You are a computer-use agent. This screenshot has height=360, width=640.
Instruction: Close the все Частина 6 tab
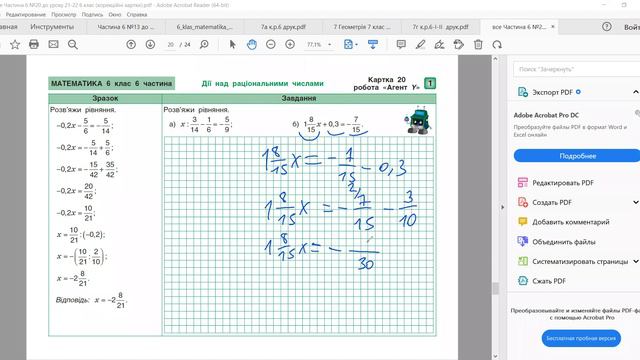[x=553, y=27]
